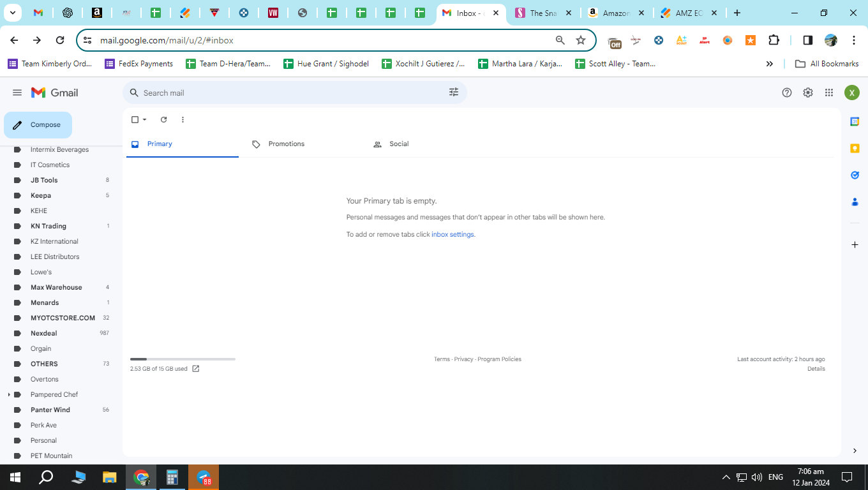
Task: Open a new browser tab with plus
Action: point(737,13)
